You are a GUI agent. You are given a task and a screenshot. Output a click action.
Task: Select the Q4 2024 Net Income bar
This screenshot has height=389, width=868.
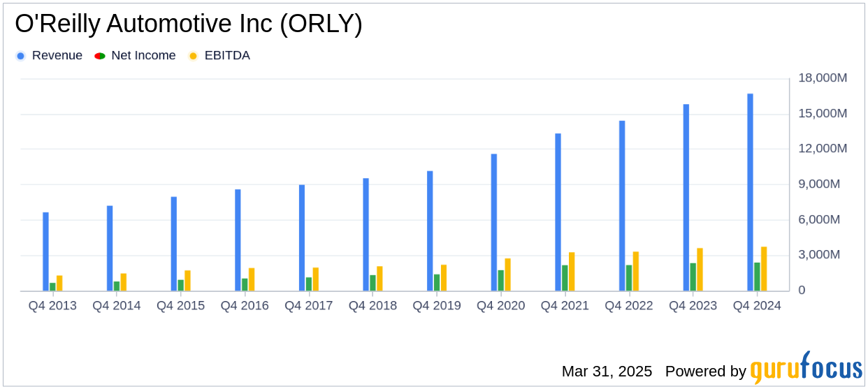pos(757,277)
